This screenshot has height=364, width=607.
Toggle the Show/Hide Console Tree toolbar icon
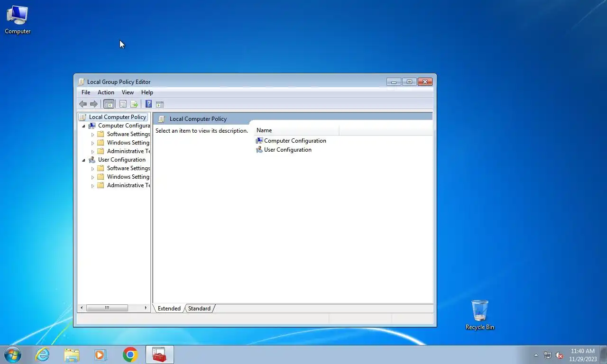tap(109, 104)
